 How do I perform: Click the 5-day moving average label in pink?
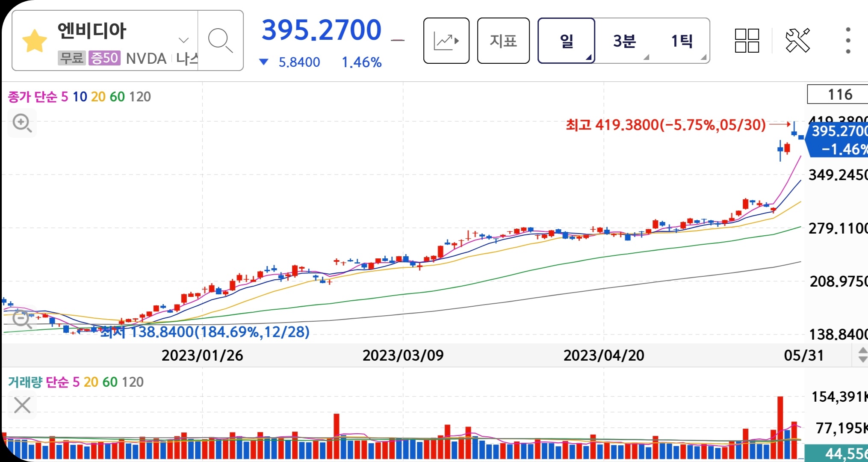click(65, 97)
